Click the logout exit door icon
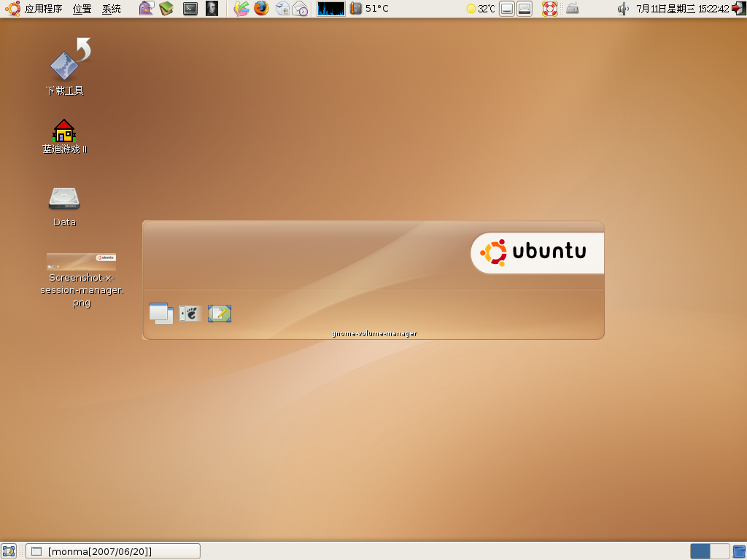The image size is (747, 560). pyautogui.click(x=739, y=9)
